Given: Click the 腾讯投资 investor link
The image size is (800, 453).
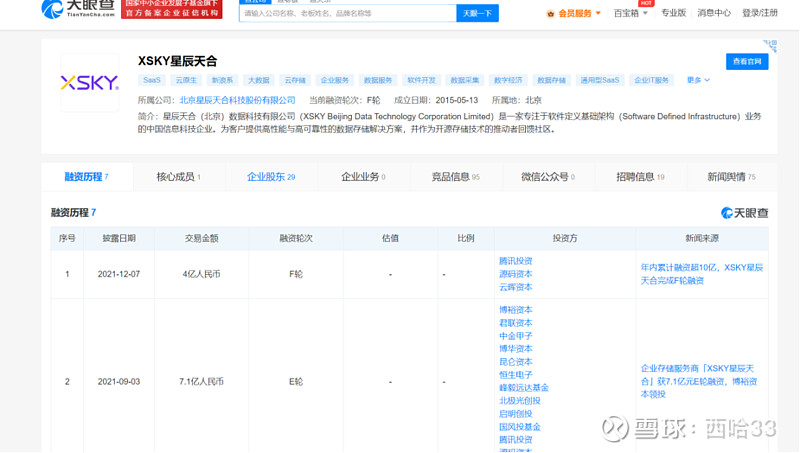Looking at the screenshot, I should click(516, 261).
